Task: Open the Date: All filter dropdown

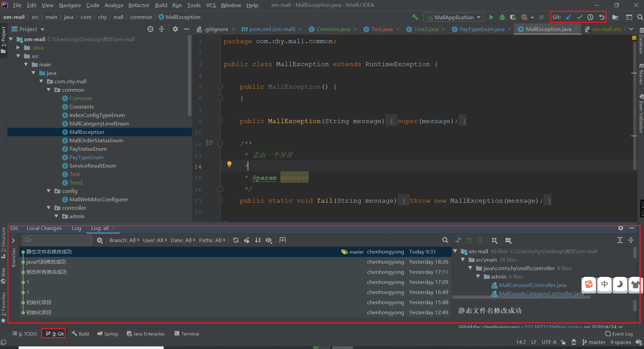Action: click(x=183, y=240)
